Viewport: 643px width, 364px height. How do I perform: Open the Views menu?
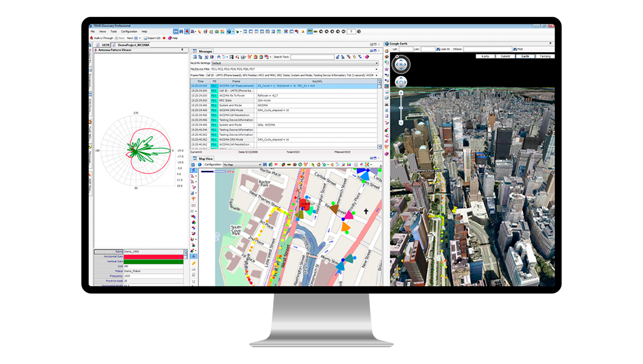pyautogui.click(x=103, y=32)
